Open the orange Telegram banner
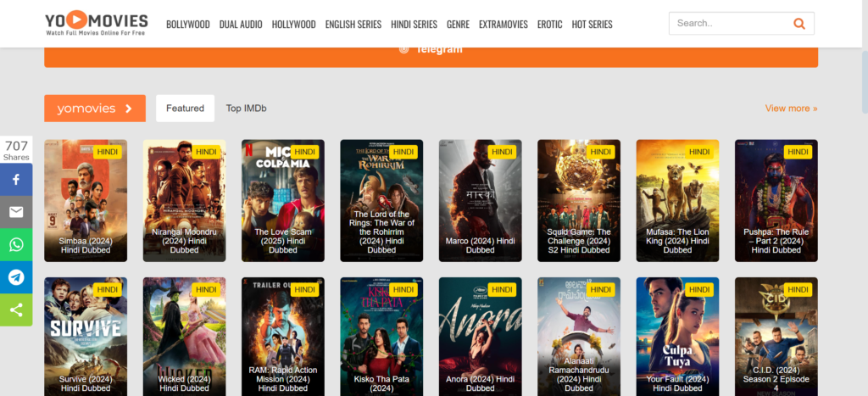Screen dimensions: 868x396 click(431, 57)
